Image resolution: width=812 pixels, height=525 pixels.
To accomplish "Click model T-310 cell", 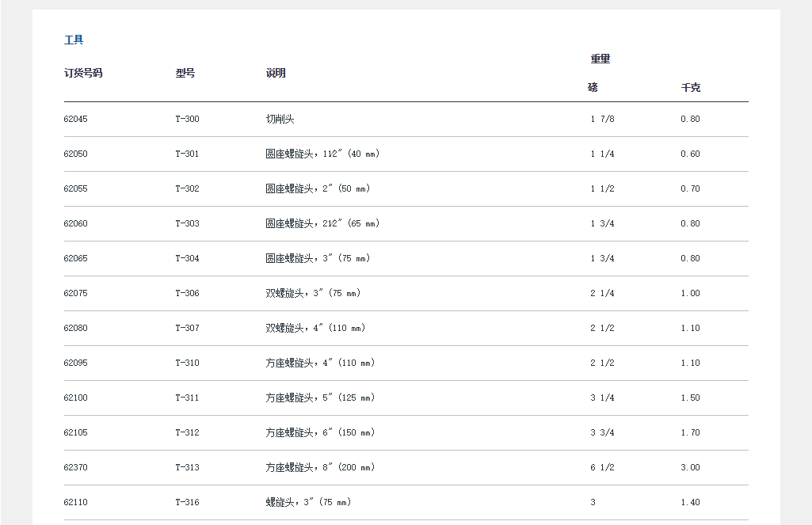I will (x=187, y=363).
